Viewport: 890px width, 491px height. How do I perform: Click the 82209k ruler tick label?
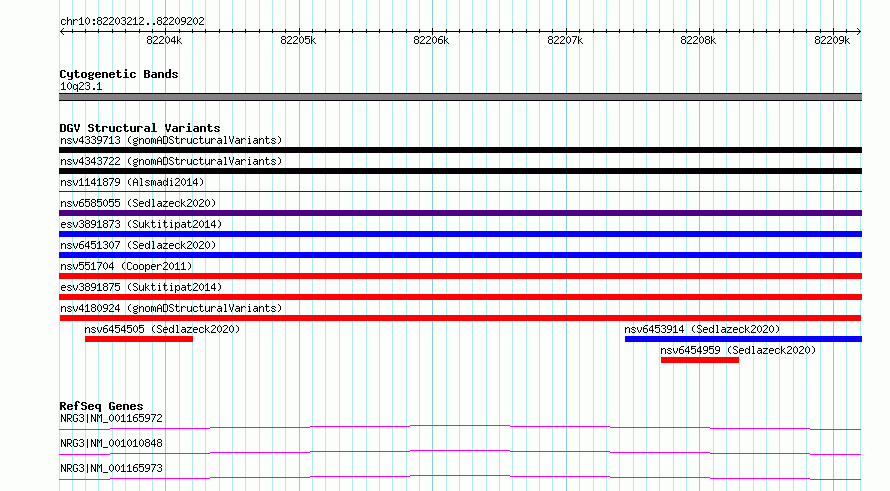tap(832, 40)
